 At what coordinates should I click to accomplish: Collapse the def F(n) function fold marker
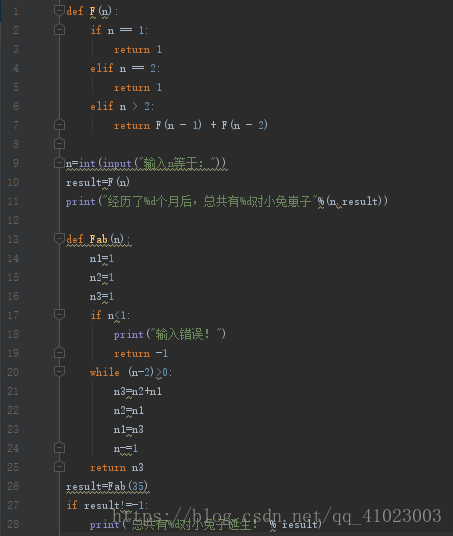click(x=59, y=11)
